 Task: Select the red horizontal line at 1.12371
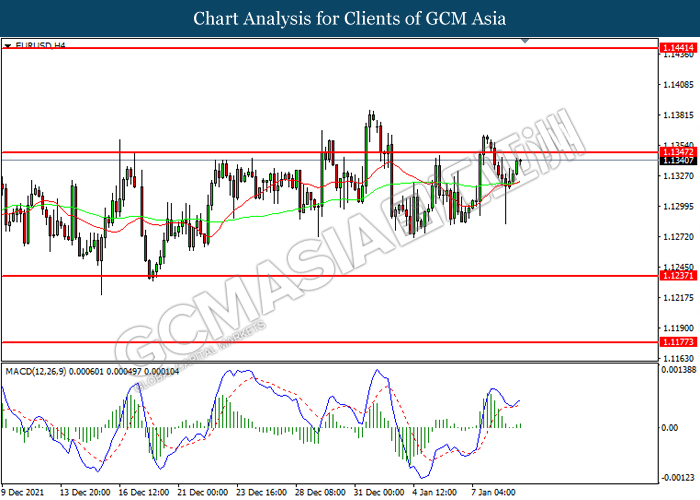[329, 276]
